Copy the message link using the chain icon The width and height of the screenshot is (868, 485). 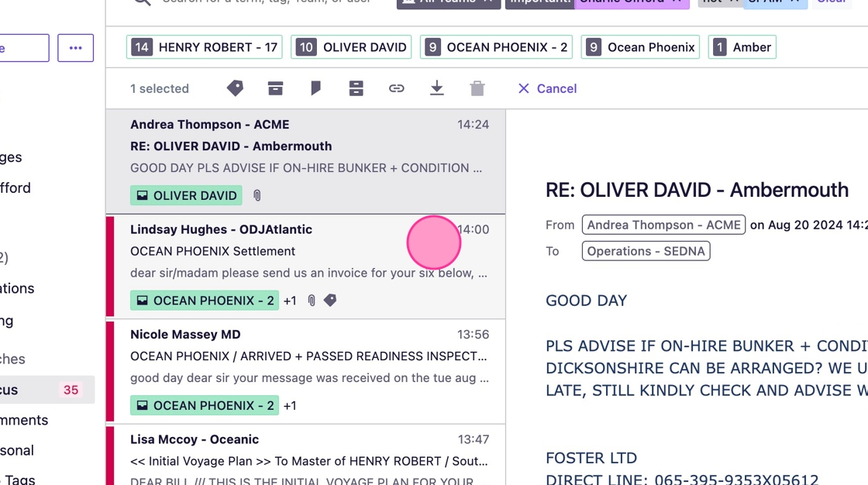coord(396,88)
